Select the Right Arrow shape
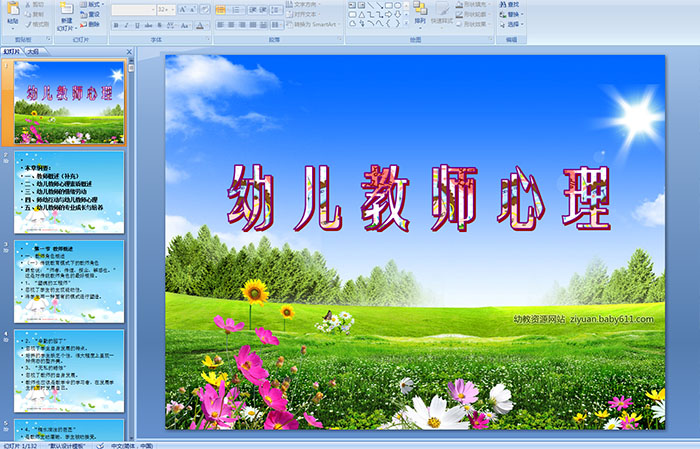 tap(389, 15)
